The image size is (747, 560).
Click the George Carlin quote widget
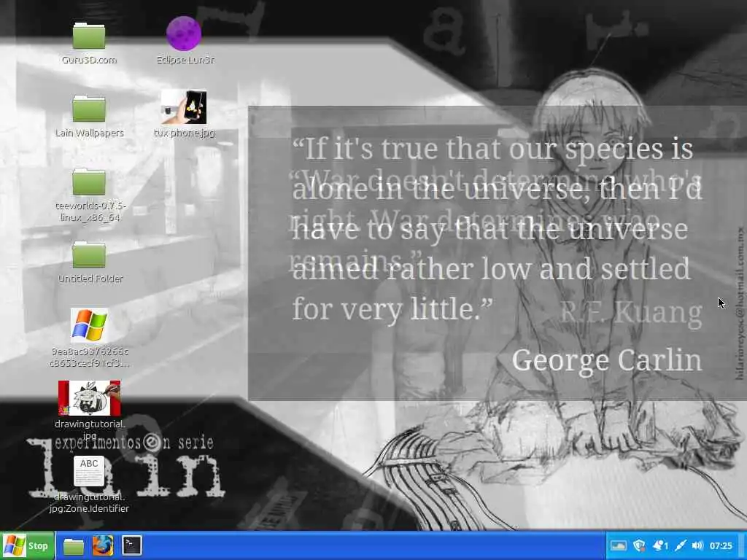pyautogui.click(x=497, y=253)
